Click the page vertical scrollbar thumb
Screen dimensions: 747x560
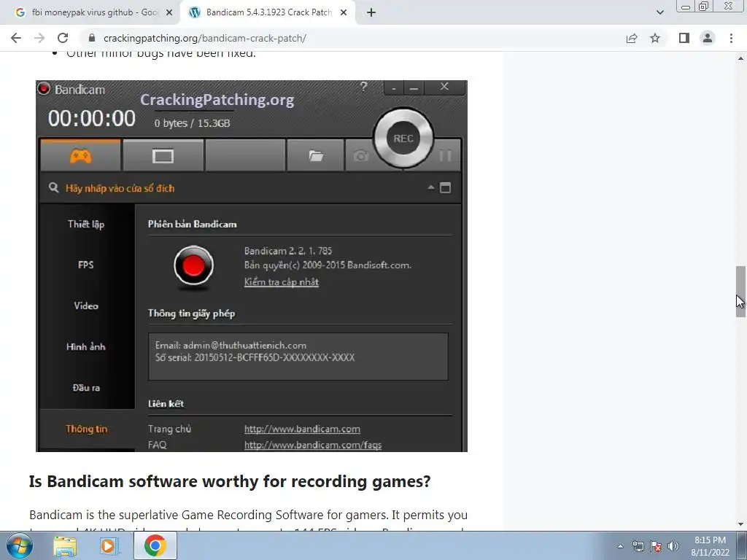coord(740,292)
